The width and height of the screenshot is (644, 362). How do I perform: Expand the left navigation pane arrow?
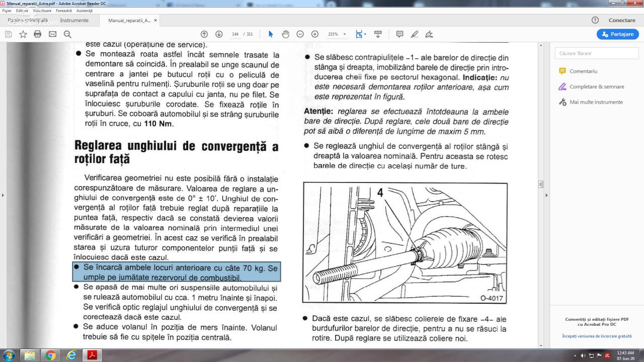pos(3,195)
